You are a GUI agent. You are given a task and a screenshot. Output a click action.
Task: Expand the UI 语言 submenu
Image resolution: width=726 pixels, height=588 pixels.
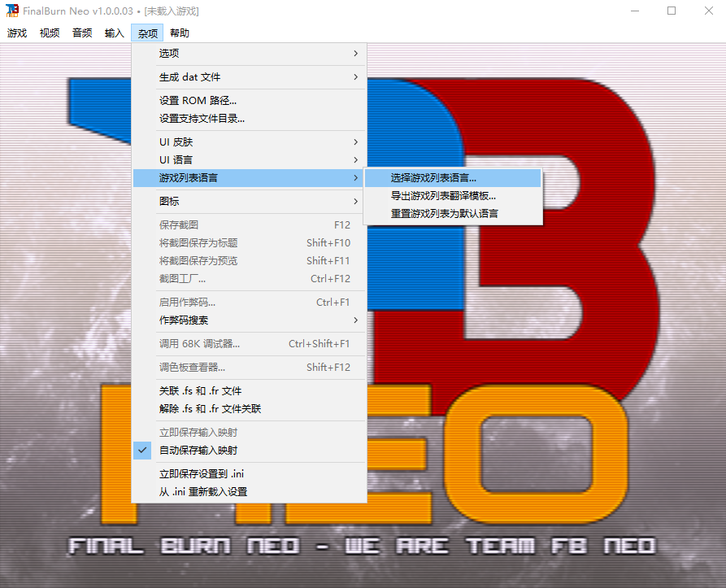point(249,159)
